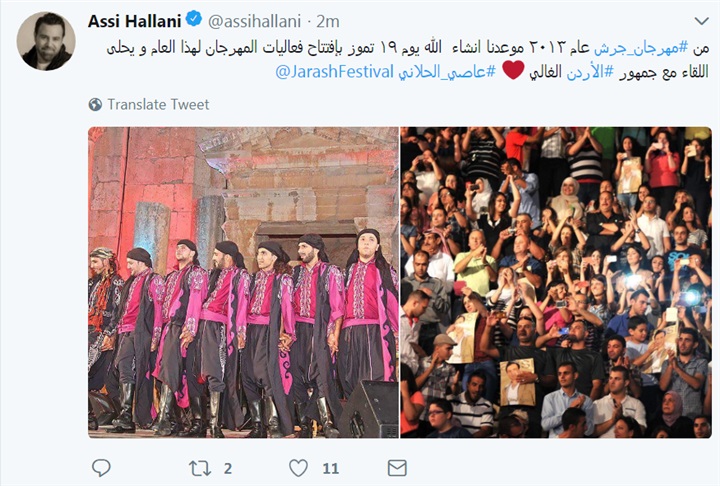Open the #عاصي_الحلاني hashtag

(x=447, y=72)
